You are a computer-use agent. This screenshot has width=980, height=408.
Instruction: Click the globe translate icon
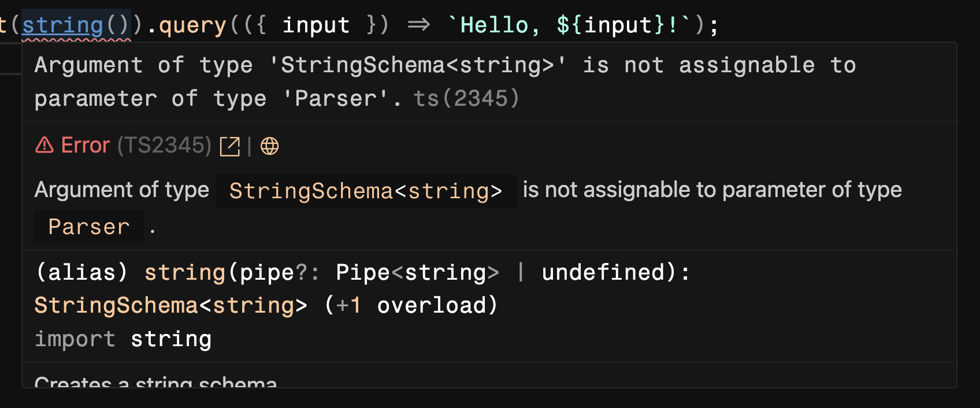click(x=269, y=146)
